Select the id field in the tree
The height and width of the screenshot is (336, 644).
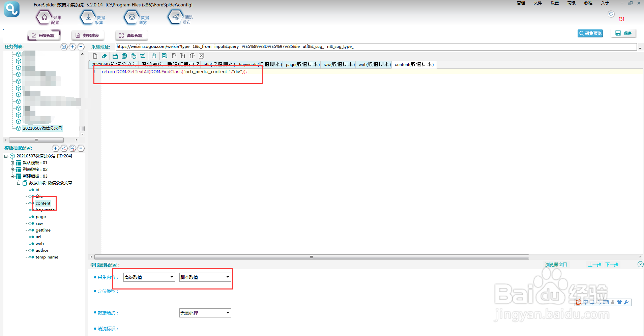(37, 190)
